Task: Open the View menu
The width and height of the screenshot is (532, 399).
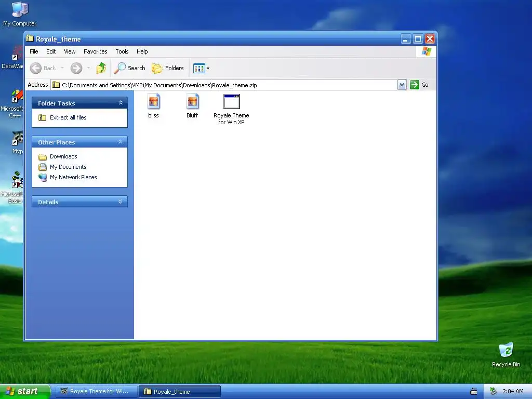Action: pos(70,51)
